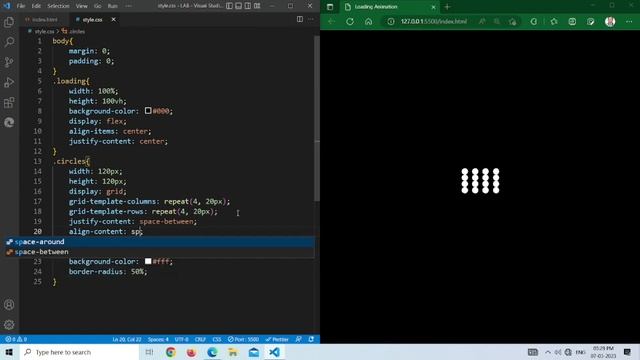Open color picker for #000 swatch

click(148, 111)
